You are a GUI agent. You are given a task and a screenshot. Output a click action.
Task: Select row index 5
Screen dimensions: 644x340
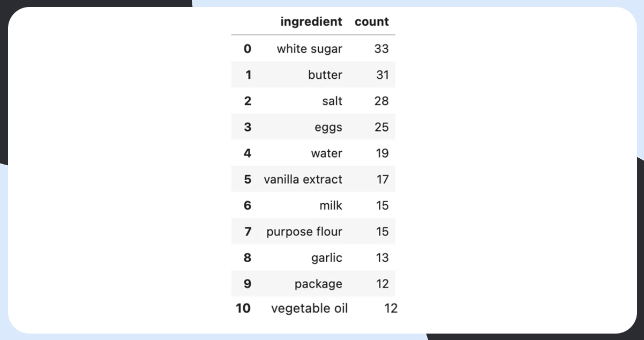[x=247, y=179]
